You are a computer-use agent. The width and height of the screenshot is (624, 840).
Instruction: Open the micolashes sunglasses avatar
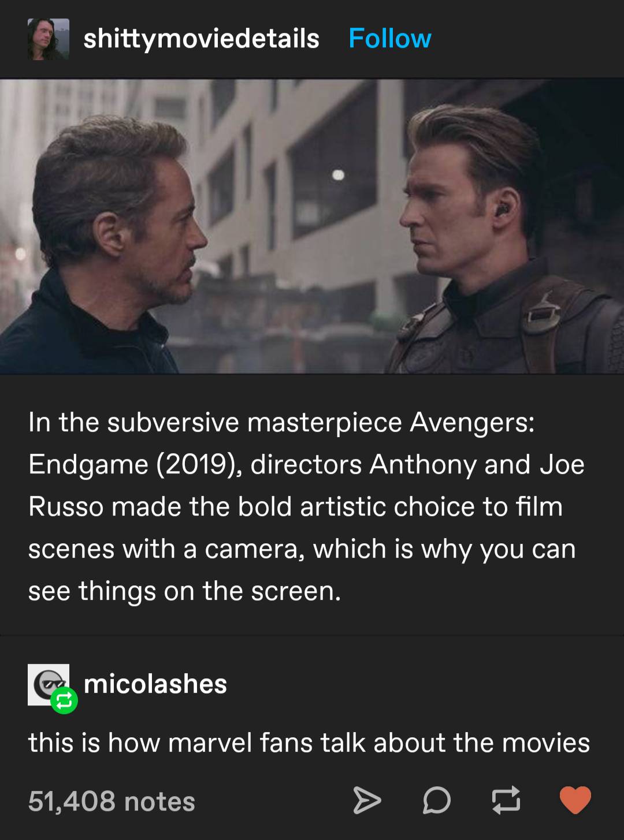click(49, 684)
